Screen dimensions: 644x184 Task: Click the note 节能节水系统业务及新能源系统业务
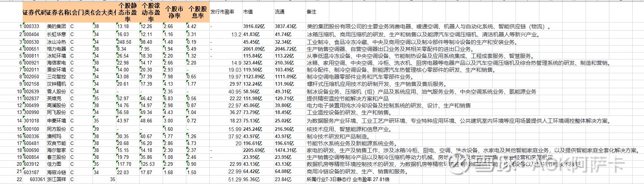coord(352,143)
